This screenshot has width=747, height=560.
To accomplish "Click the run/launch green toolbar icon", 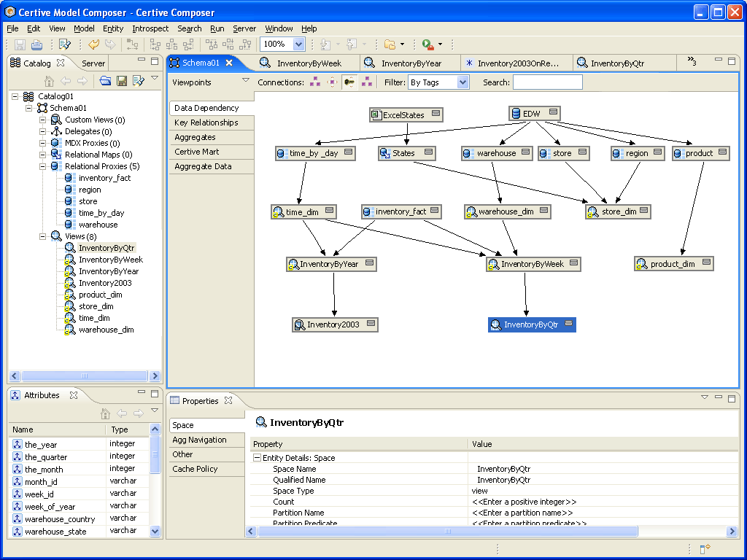I will (427, 44).
